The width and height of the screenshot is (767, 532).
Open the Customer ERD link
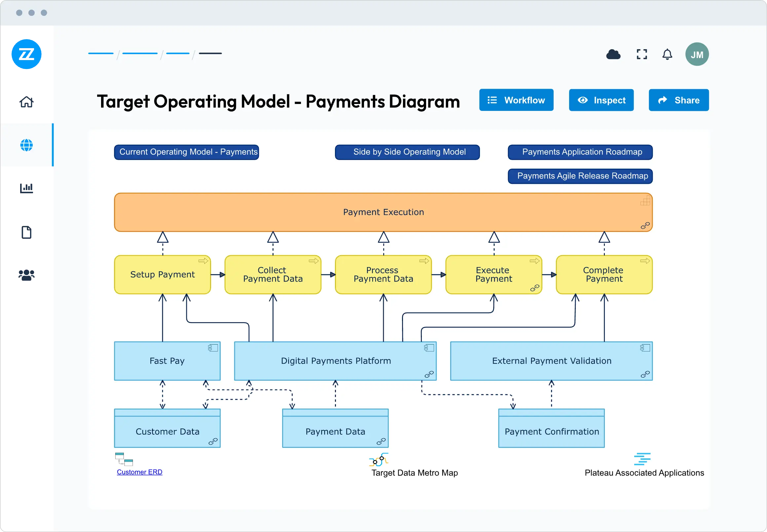tap(139, 472)
